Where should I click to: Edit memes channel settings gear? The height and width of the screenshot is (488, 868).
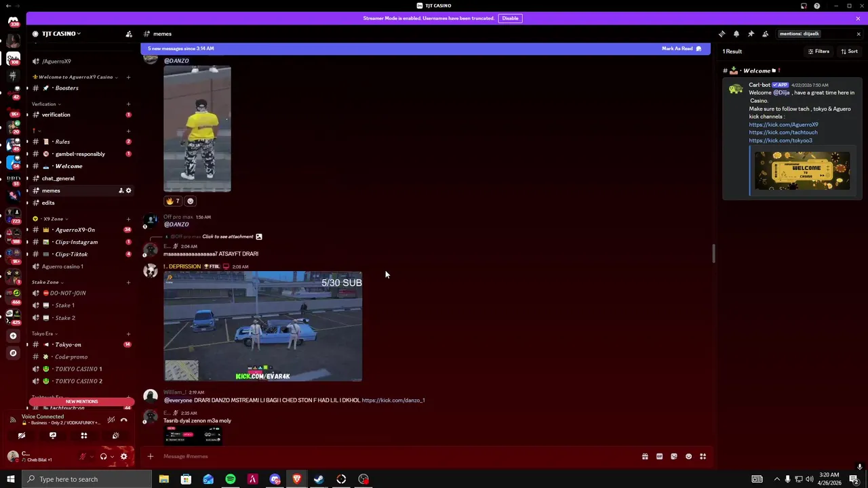click(x=129, y=190)
